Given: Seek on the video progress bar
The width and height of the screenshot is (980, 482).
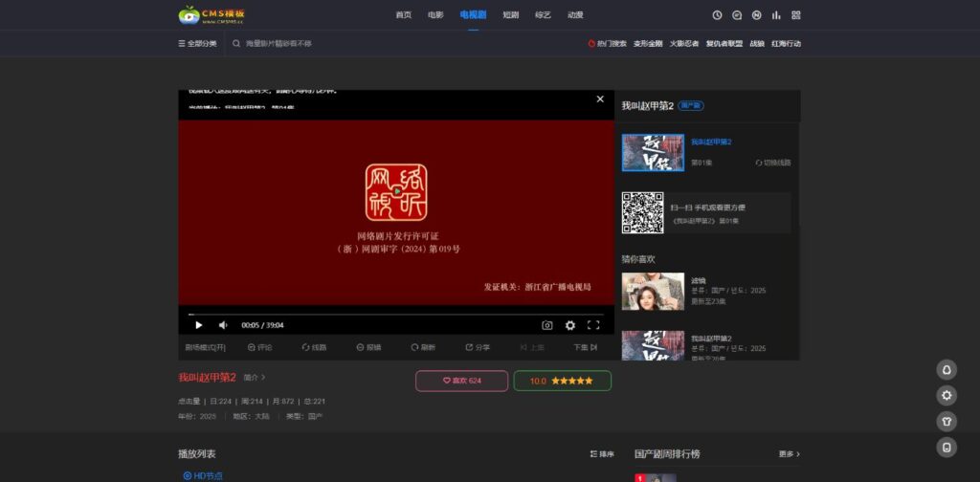Looking at the screenshot, I should tap(396, 314).
